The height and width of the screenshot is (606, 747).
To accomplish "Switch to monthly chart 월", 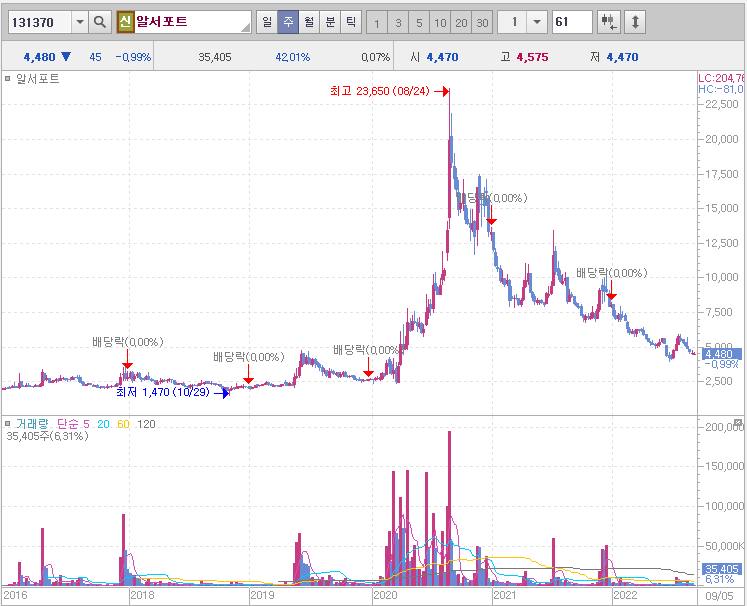I will point(309,22).
